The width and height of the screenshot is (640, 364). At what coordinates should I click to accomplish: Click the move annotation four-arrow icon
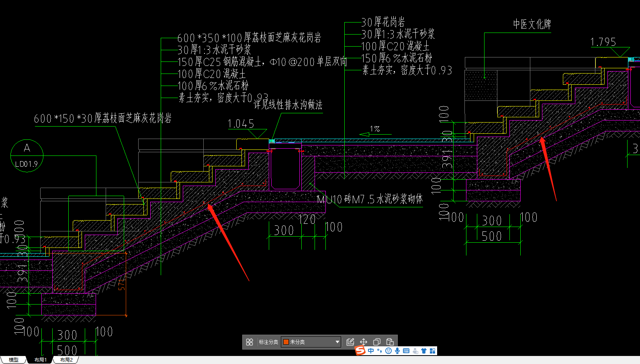(x=364, y=342)
